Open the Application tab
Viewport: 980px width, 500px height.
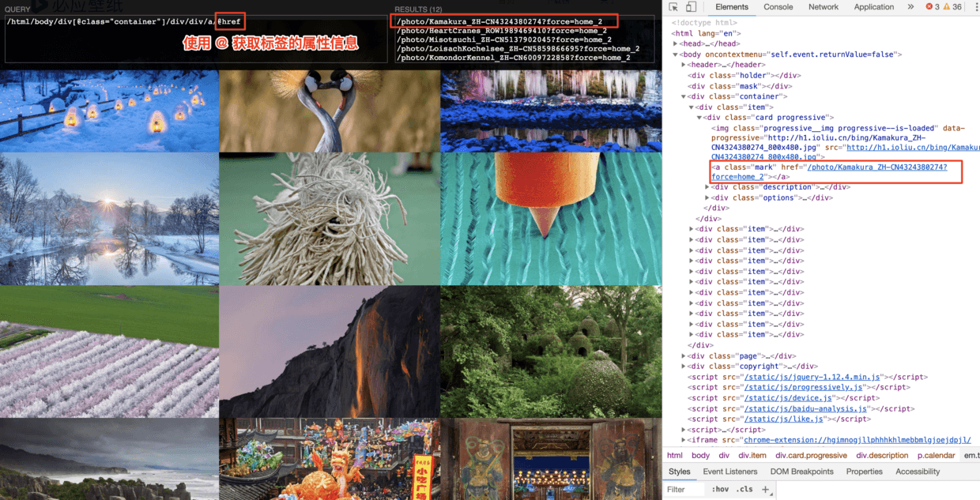click(874, 7)
